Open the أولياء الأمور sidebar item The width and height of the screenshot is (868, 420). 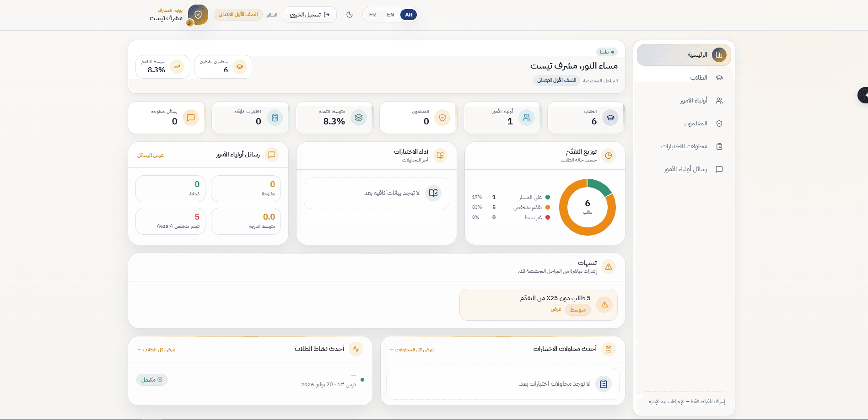[x=684, y=101]
